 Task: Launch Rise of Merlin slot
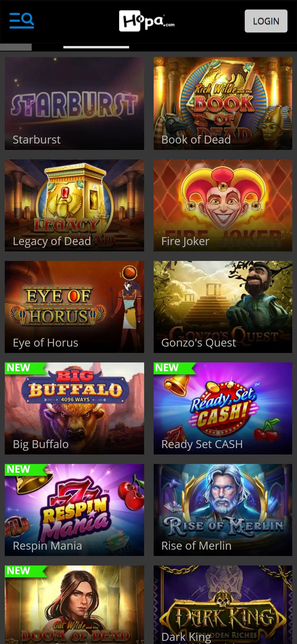[x=223, y=510]
